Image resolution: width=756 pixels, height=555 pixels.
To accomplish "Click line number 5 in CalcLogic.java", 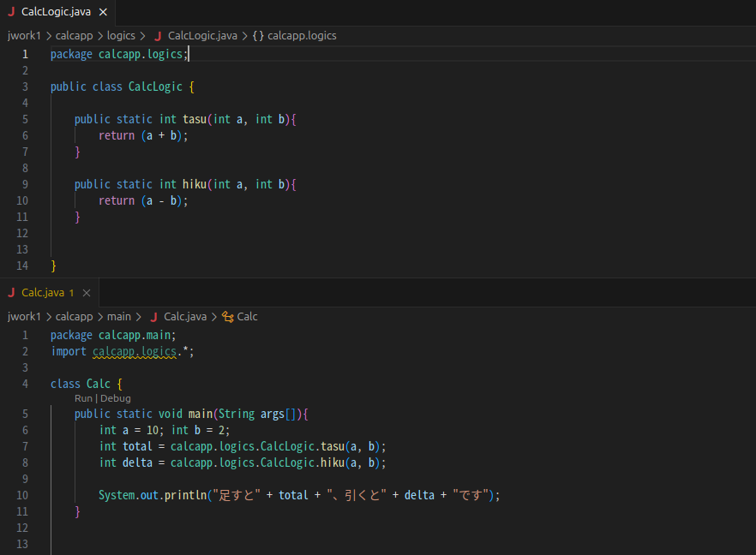I will click(x=25, y=120).
